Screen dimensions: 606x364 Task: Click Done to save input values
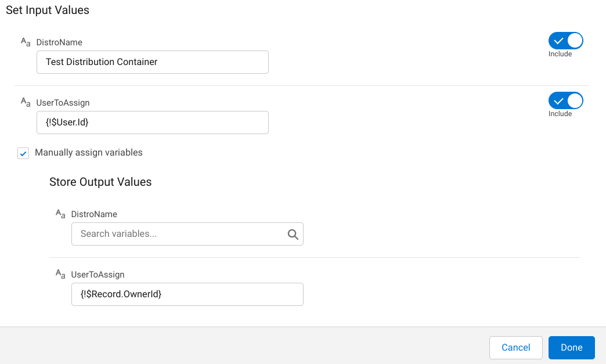coord(571,347)
